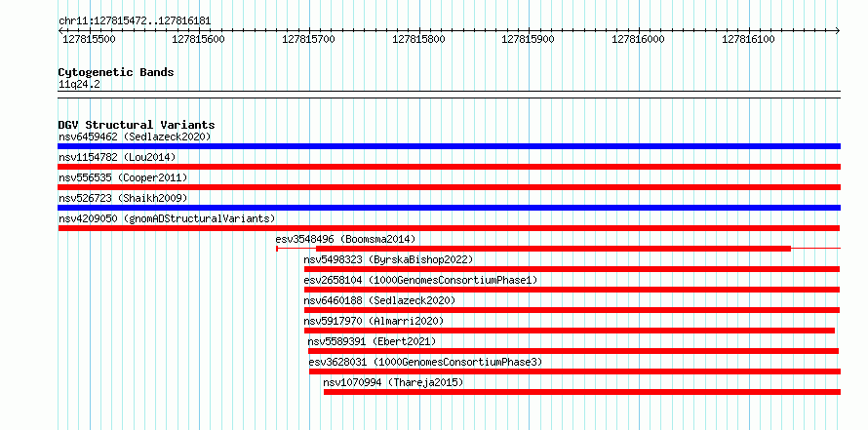Open the nsv1154782 (Lou2014) label
Image resolution: width=868 pixels, height=430 pixels.
[117, 157]
